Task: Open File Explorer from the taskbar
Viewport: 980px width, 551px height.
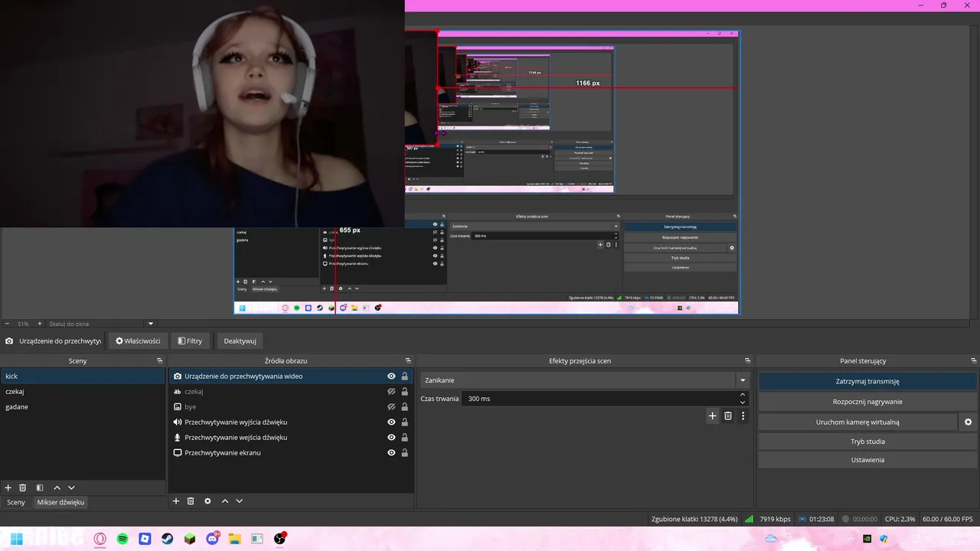Action: (x=234, y=539)
